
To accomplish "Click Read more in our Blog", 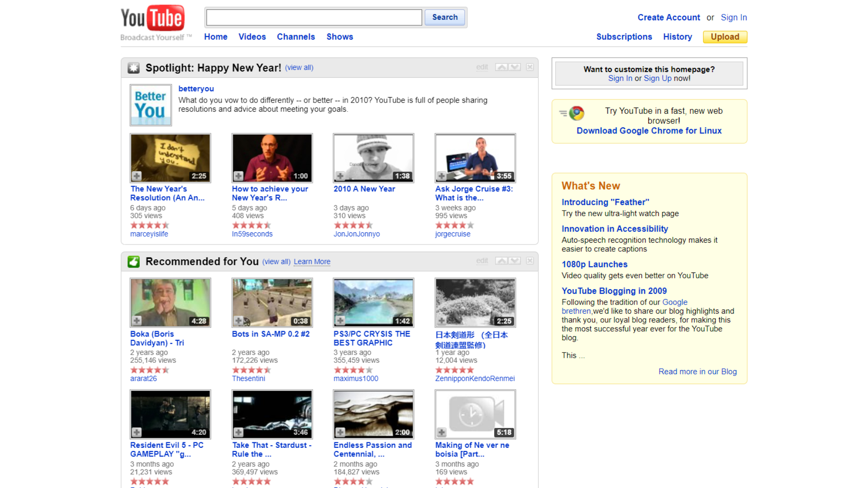I will 698,371.
